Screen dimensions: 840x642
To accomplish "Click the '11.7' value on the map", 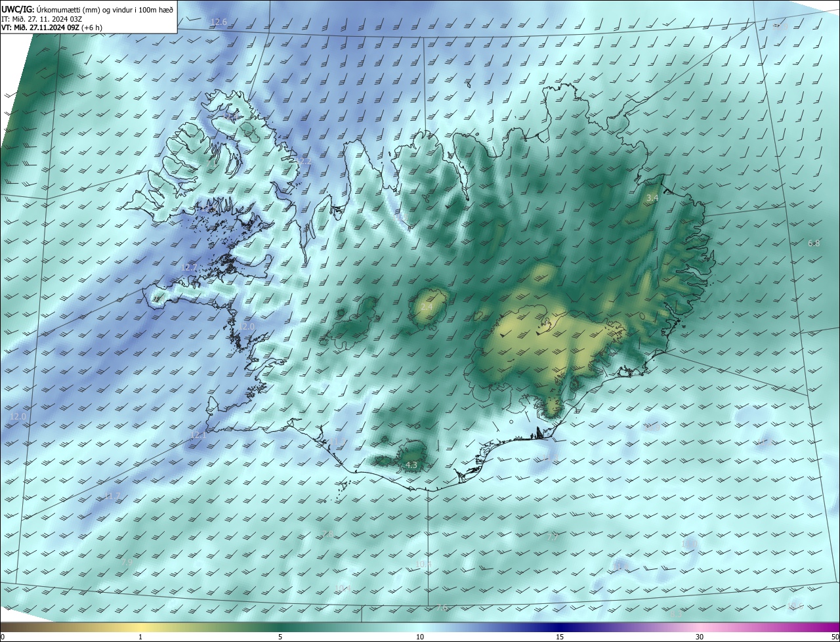I will pyautogui.click(x=114, y=496).
